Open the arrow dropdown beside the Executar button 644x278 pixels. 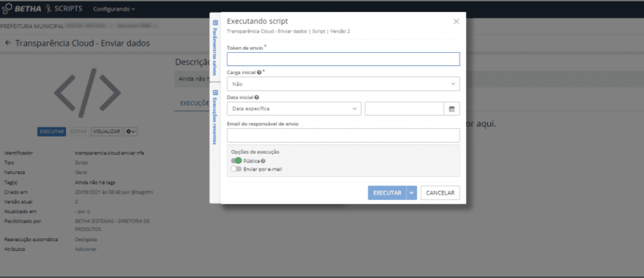point(411,193)
